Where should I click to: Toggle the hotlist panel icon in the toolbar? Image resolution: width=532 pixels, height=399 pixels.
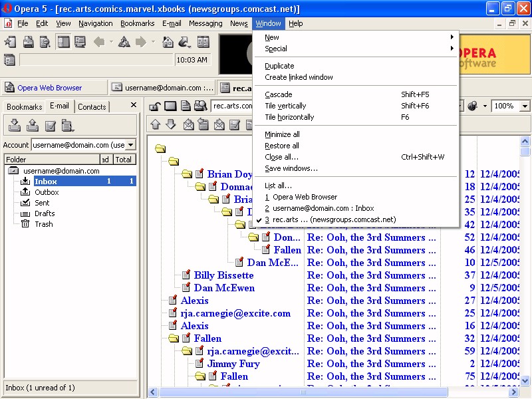(x=63, y=42)
